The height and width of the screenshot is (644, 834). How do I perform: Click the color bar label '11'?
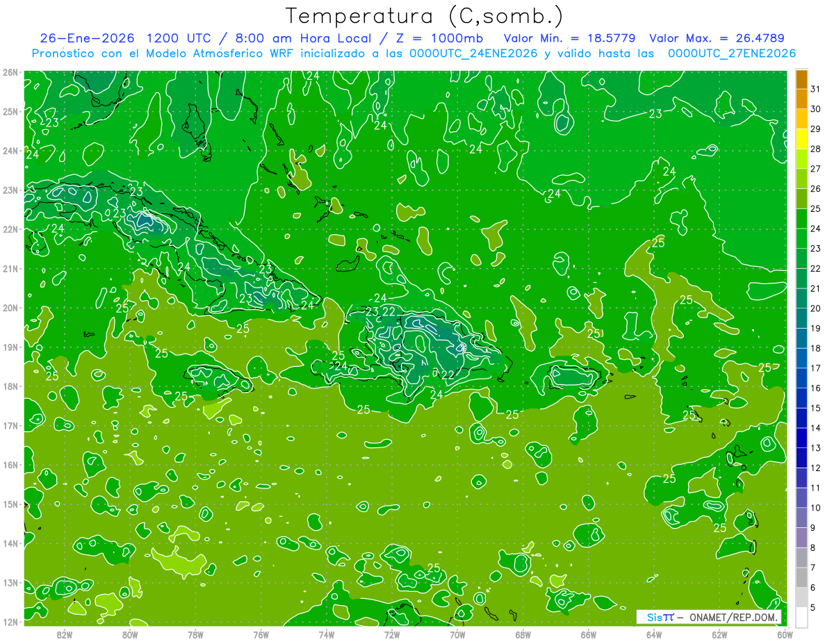[x=816, y=488]
